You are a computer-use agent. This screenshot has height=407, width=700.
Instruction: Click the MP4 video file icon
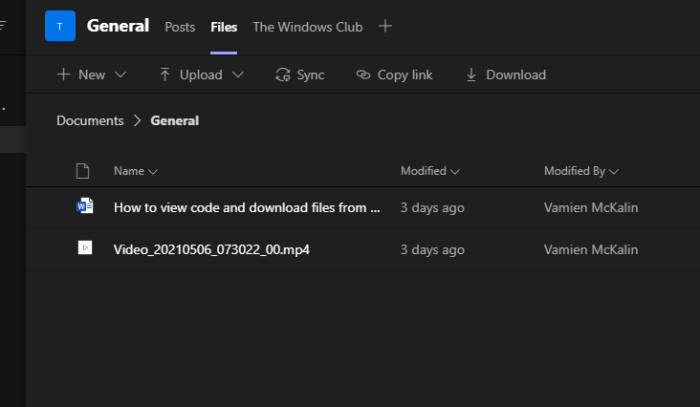tap(85, 247)
